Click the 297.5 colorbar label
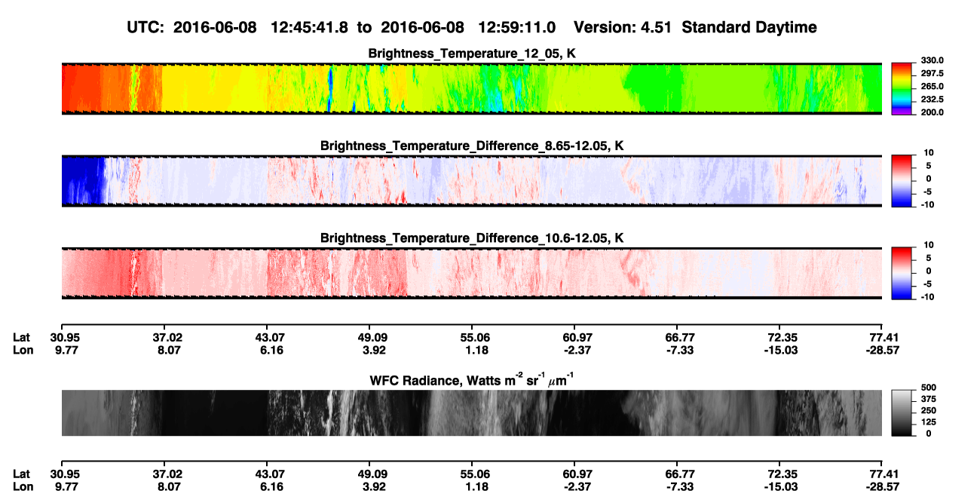Screen dimensions: 980x503 933,74
